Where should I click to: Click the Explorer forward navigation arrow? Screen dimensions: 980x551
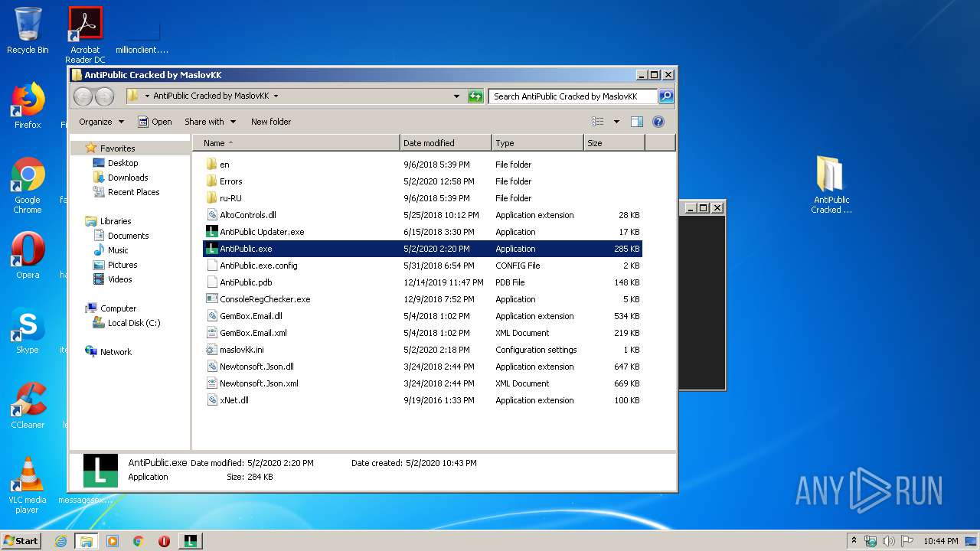[105, 96]
